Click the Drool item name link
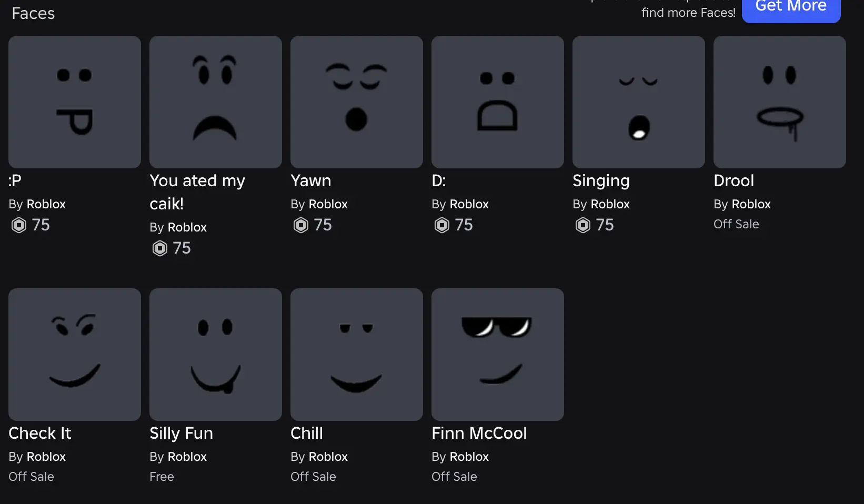864x504 pixels. pos(734,181)
